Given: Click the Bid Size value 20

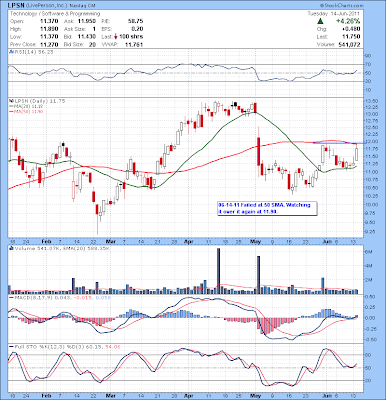Looking at the screenshot, I should tap(92, 44).
